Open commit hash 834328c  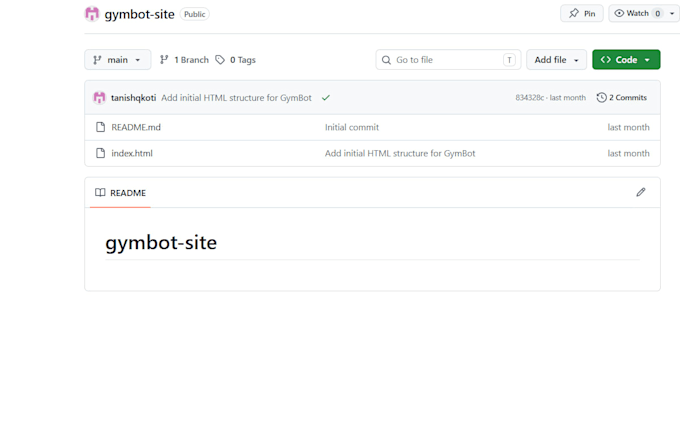click(530, 98)
